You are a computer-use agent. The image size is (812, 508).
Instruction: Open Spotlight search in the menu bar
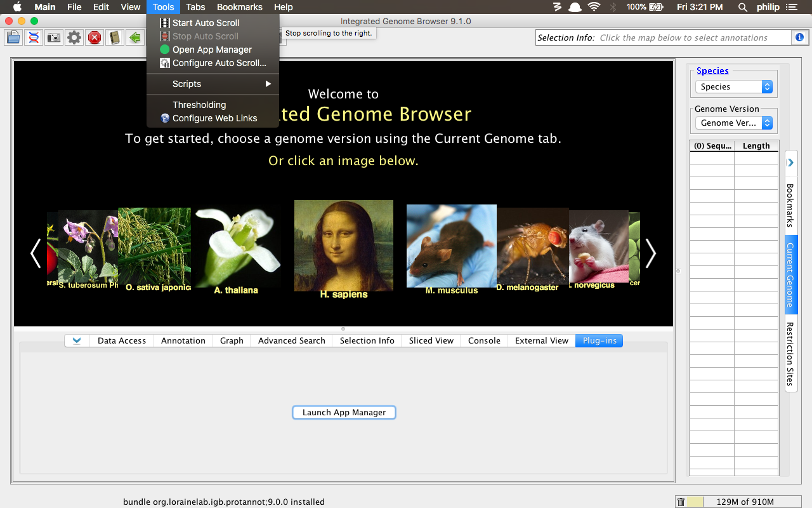[x=743, y=7]
